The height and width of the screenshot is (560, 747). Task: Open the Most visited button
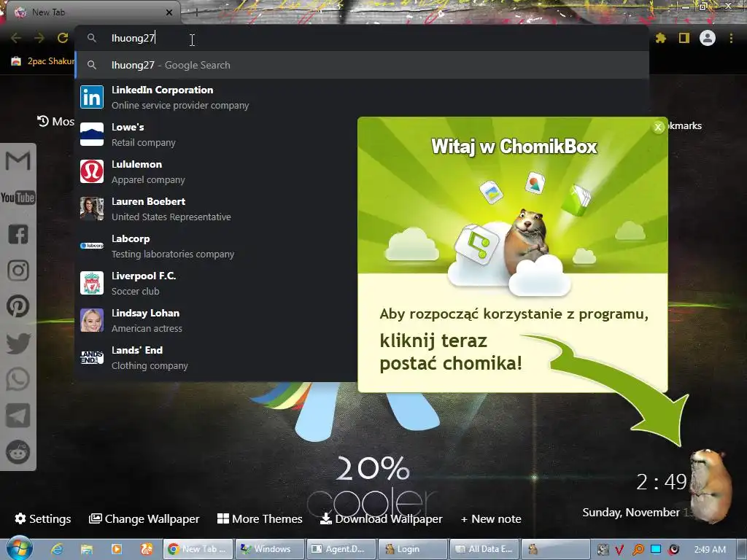(x=55, y=122)
